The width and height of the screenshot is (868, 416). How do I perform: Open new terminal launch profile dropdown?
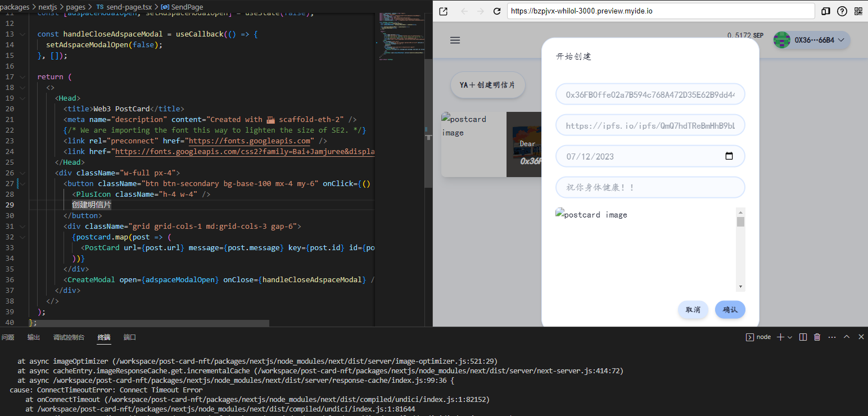[790, 337]
